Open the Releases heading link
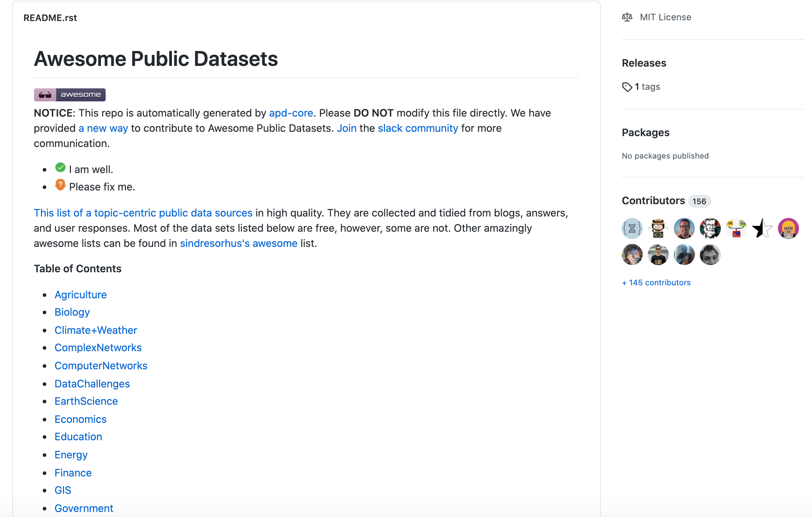This screenshot has height=517, width=812. tap(644, 63)
